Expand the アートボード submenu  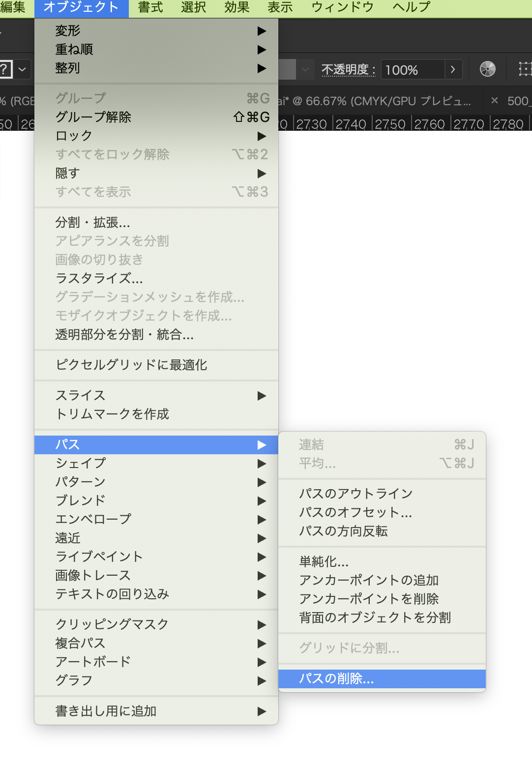[x=156, y=662]
